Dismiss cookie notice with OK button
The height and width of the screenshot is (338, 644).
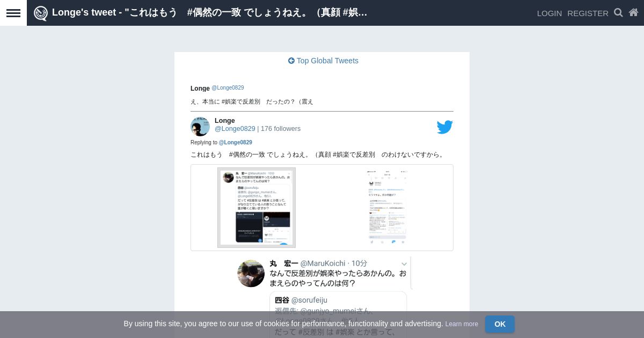[500, 324]
